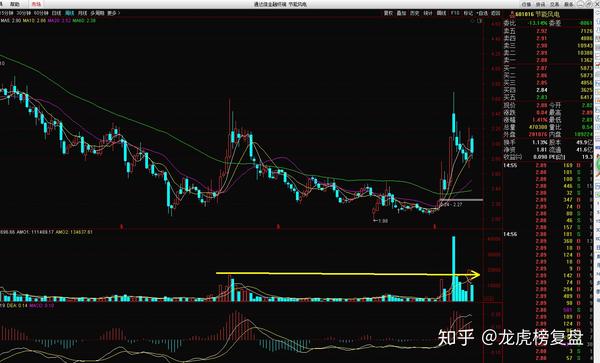Click the small settings icon above chart's price axis
600x363 pixels.
pyautogui.click(x=479, y=21)
